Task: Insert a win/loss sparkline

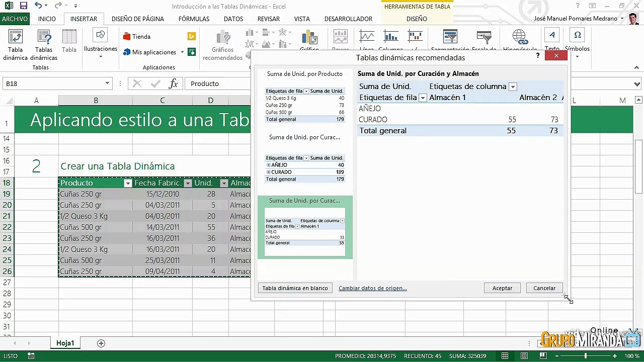Action: point(415,40)
